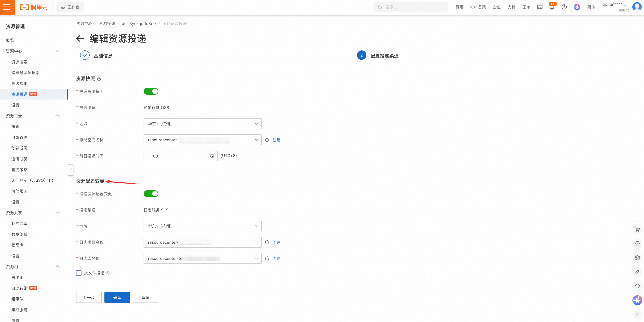Screen dimensions: 644x322
Task: Check the 大文件投递 checkbox
Action: tap(79, 273)
